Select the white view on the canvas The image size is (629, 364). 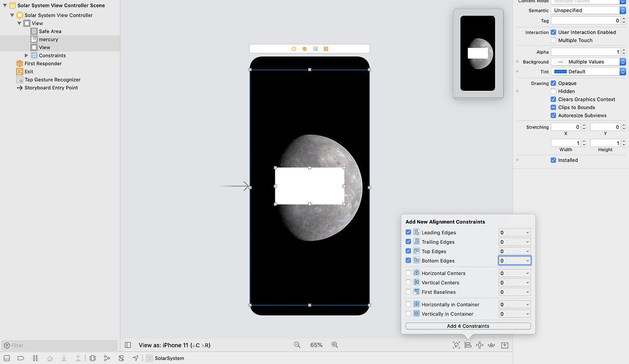[310, 186]
